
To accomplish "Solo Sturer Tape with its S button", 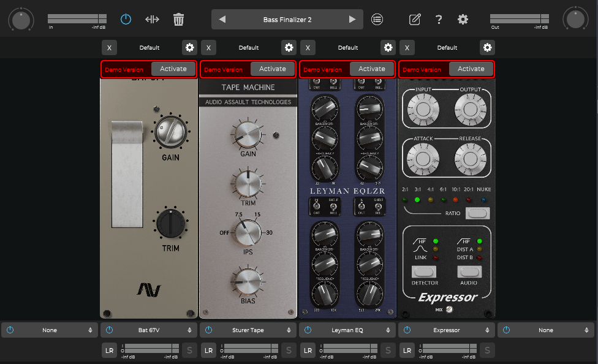I will 289,351.
